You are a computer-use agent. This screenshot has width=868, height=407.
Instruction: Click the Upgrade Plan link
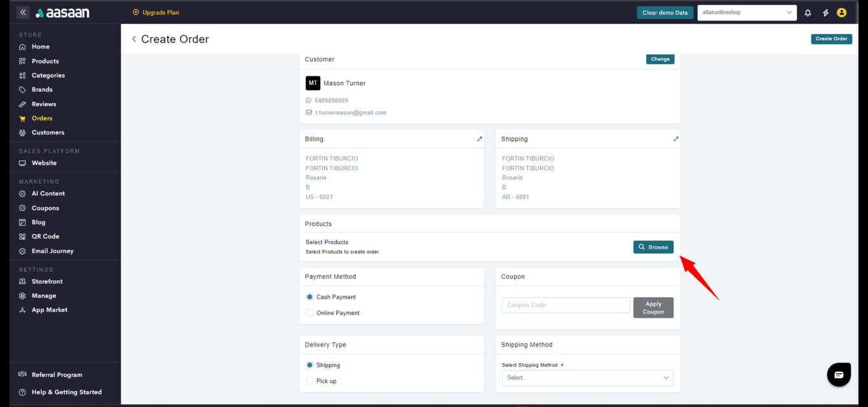[x=156, y=12]
